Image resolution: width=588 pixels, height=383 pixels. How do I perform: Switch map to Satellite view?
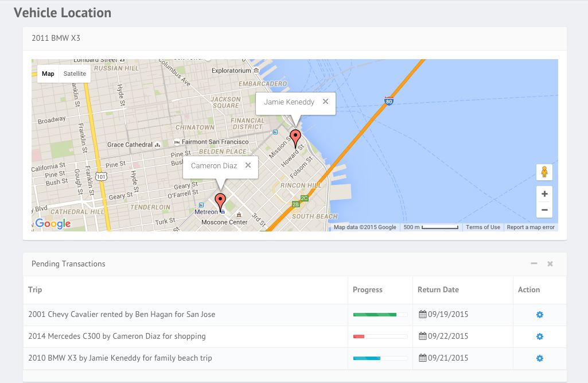[x=75, y=73]
